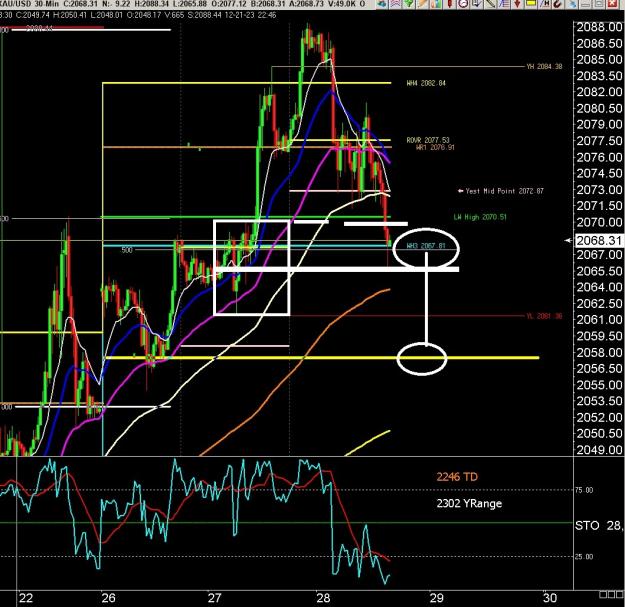Click the WH3 2067.81 label
This screenshot has width=625, height=607.
426,246
